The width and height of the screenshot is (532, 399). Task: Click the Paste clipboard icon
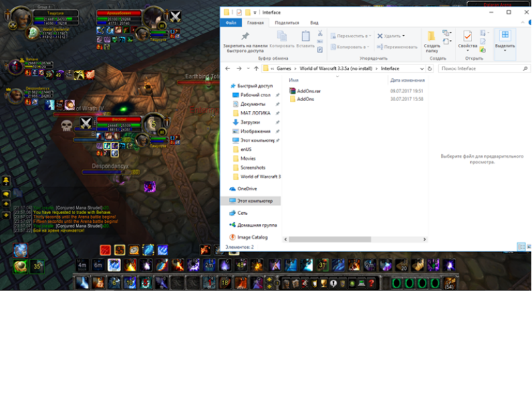click(x=305, y=36)
